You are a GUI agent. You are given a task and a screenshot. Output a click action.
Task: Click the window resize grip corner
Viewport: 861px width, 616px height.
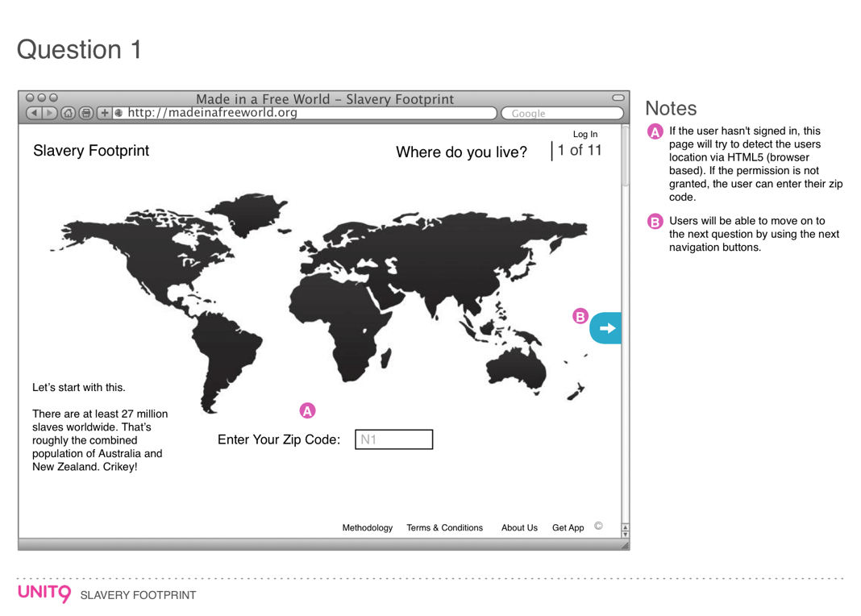pos(625,545)
